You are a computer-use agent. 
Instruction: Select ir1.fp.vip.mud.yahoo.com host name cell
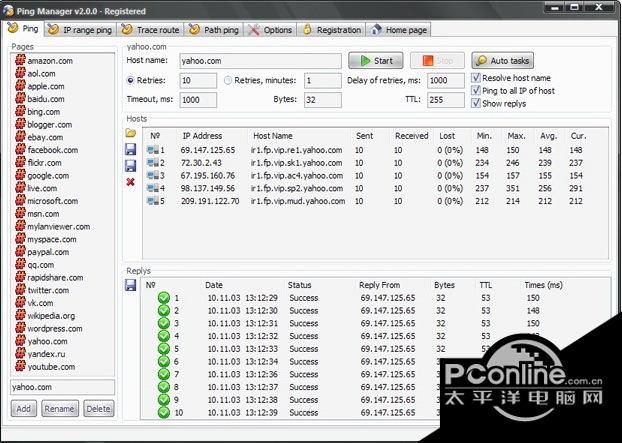coord(298,201)
